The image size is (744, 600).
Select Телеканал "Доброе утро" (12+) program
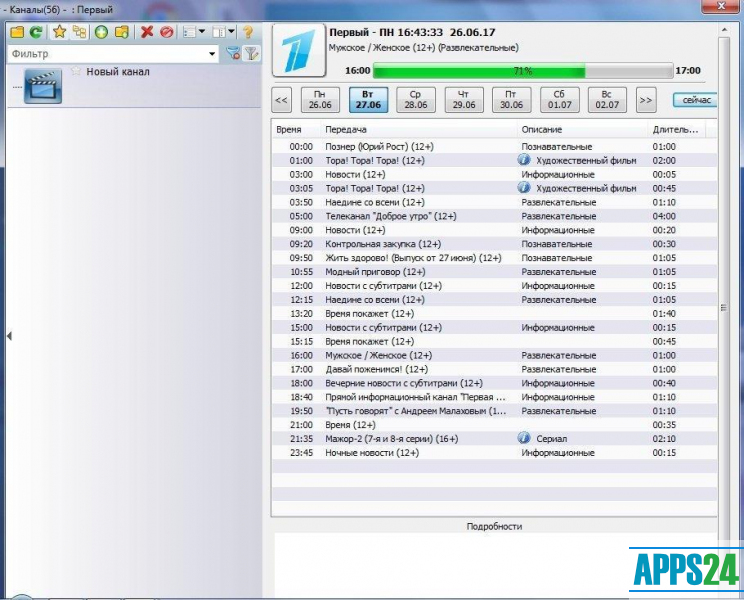tap(494, 216)
